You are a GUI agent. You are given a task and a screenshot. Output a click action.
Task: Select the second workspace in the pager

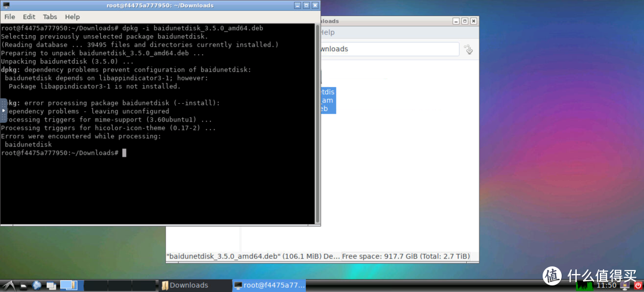tap(95, 285)
